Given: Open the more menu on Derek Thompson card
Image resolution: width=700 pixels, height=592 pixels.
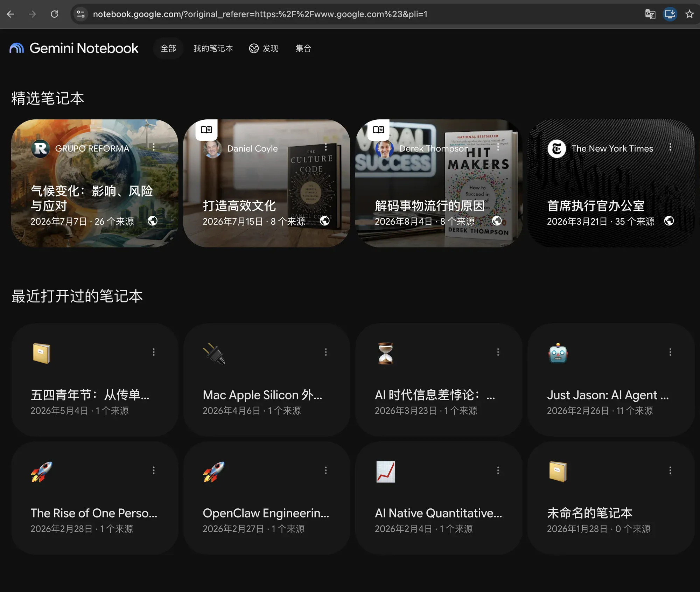Looking at the screenshot, I should 498,147.
